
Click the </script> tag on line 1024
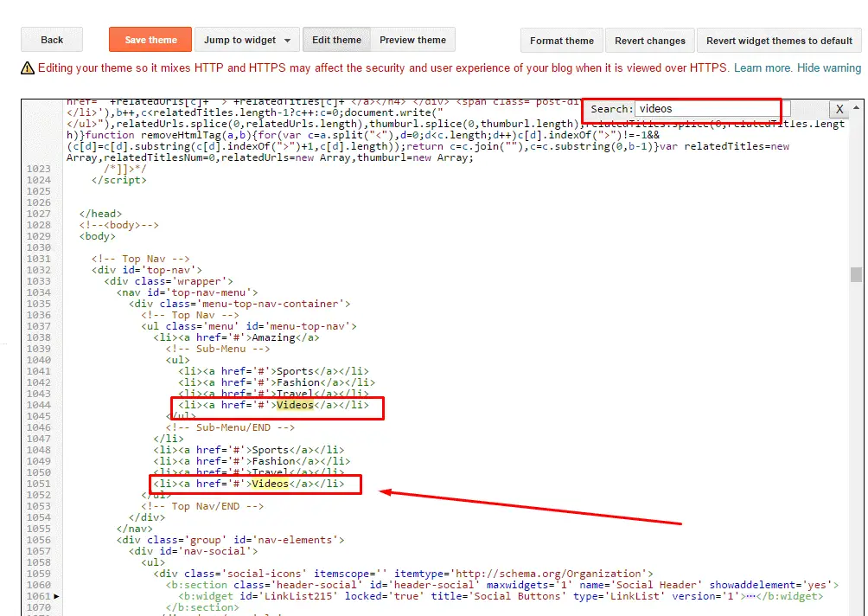click(119, 180)
